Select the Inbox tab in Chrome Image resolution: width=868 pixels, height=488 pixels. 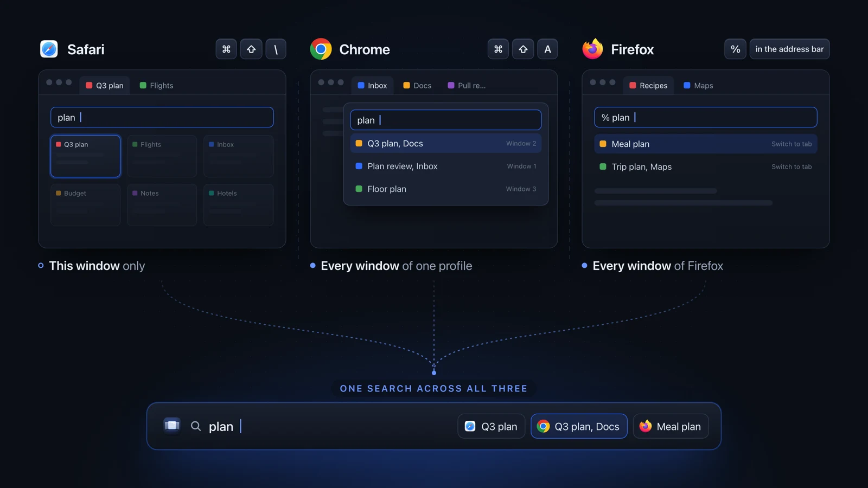tap(372, 85)
